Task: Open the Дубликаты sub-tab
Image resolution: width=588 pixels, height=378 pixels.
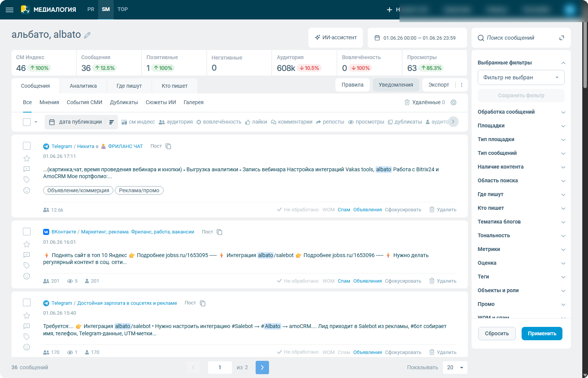Action: pos(124,102)
